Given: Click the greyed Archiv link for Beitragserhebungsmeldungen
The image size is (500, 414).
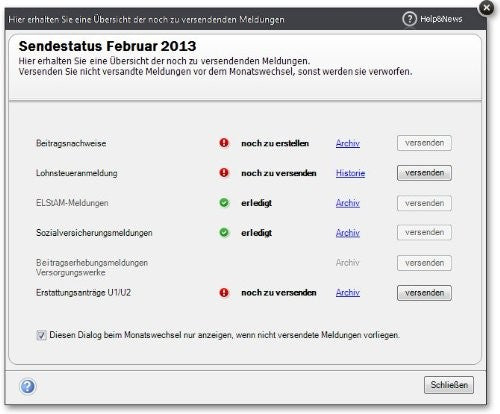Looking at the screenshot, I should click(348, 263).
